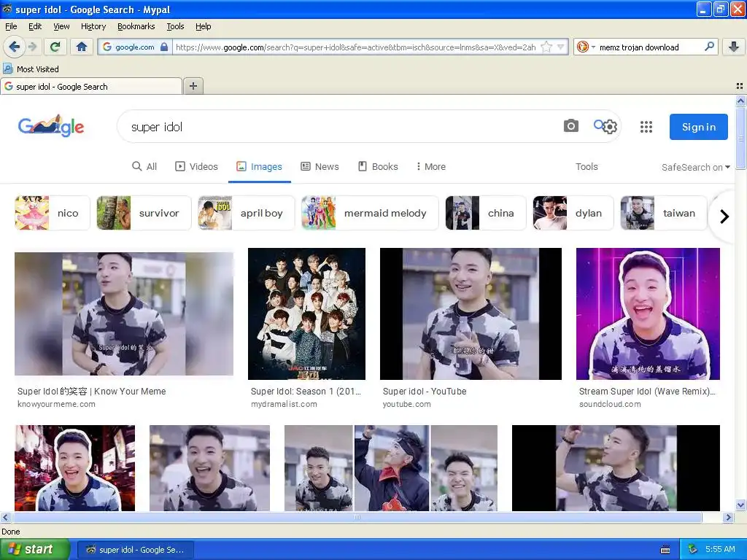Open the search engine selector dropdown
747x560 pixels.
[586, 47]
